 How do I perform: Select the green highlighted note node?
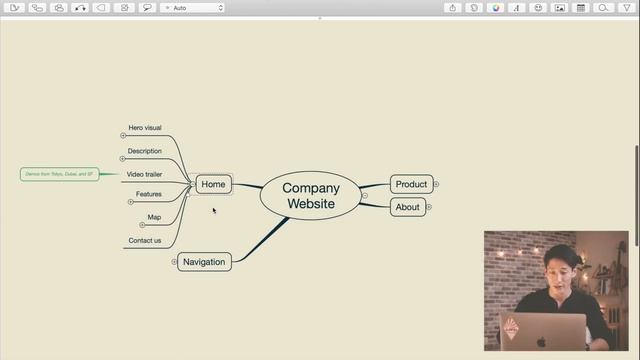60,174
